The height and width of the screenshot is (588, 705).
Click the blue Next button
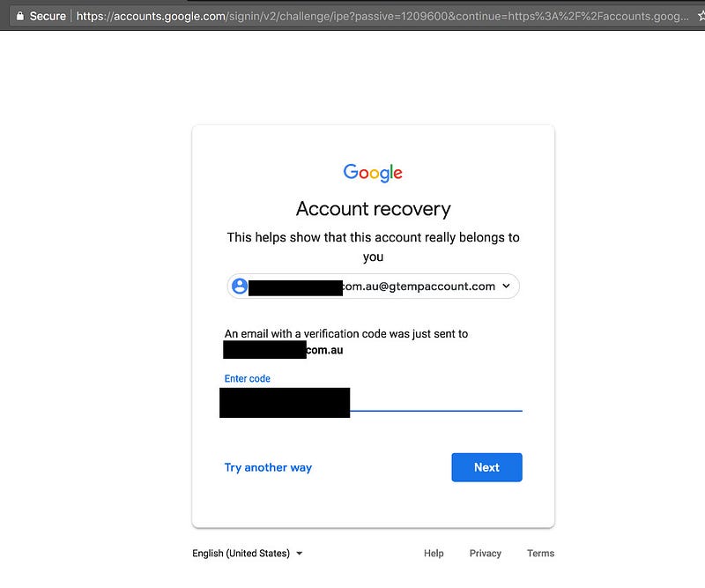point(486,467)
